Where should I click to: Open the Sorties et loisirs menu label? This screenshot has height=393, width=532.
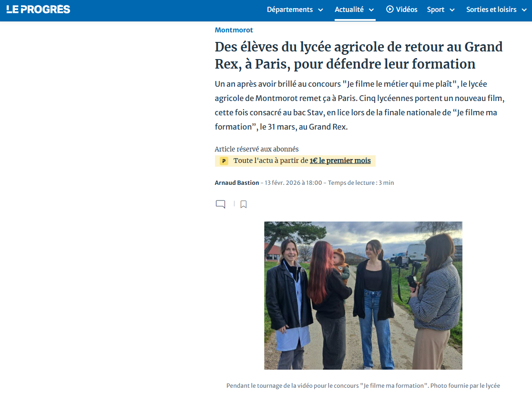[x=491, y=10]
